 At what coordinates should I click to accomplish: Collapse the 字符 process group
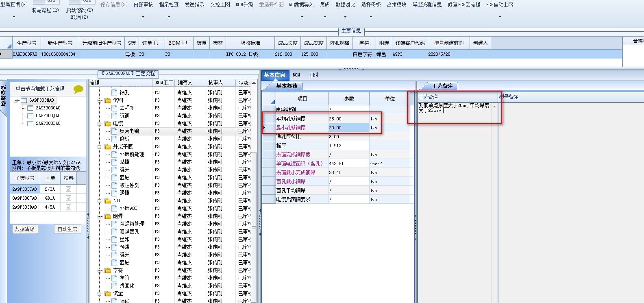100,270
